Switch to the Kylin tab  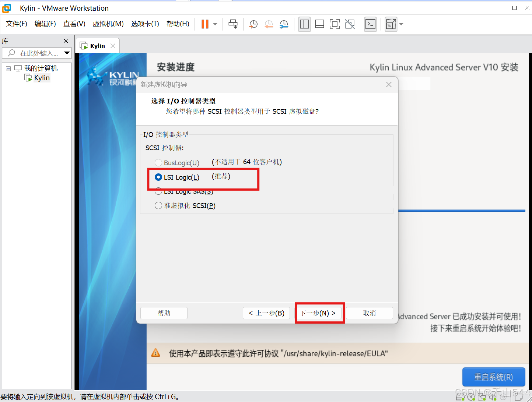click(x=98, y=46)
